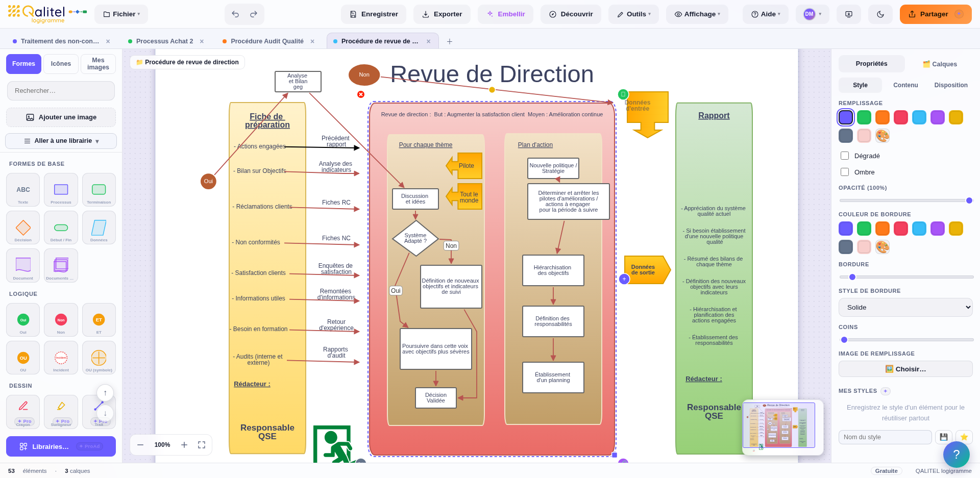This screenshot has width=980, height=478.
Task: Pick the orange border color swatch
Action: pos(883,229)
